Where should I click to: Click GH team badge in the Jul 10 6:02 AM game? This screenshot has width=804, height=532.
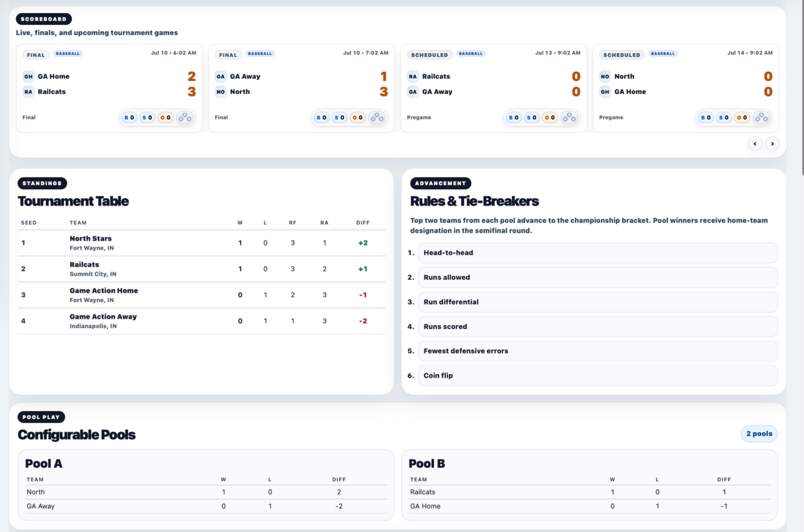[28, 77]
